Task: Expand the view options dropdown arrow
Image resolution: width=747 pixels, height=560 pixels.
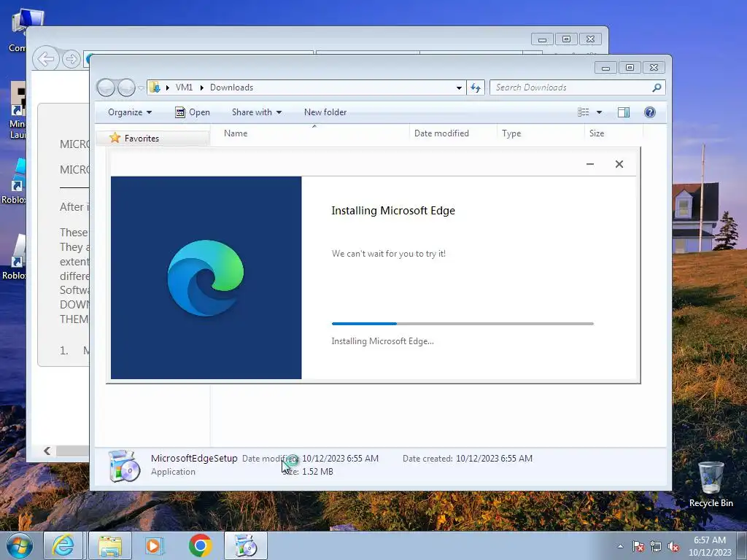Action: point(600,112)
